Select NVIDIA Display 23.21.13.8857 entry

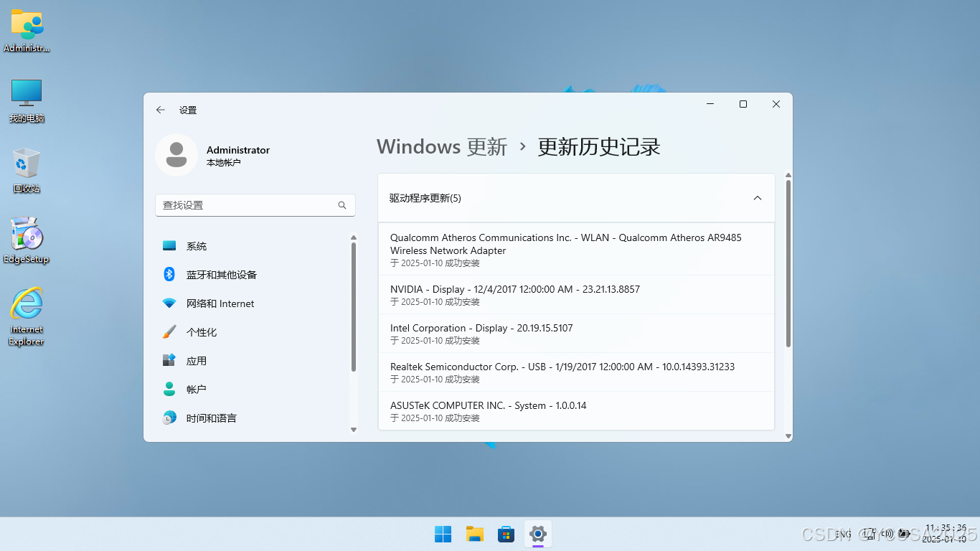[576, 295]
